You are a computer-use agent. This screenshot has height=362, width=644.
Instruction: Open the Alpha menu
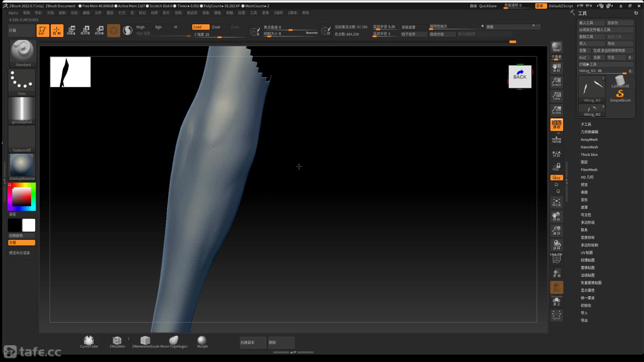point(13,13)
